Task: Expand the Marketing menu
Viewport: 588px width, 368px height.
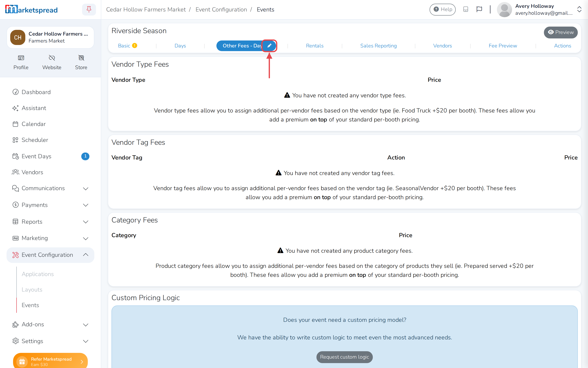Action: [50, 238]
